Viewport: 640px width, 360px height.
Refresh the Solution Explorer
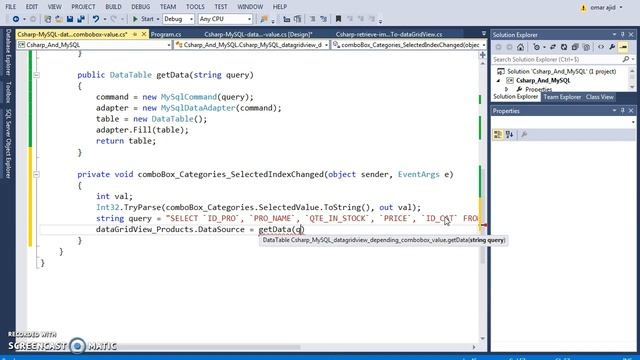point(564,47)
